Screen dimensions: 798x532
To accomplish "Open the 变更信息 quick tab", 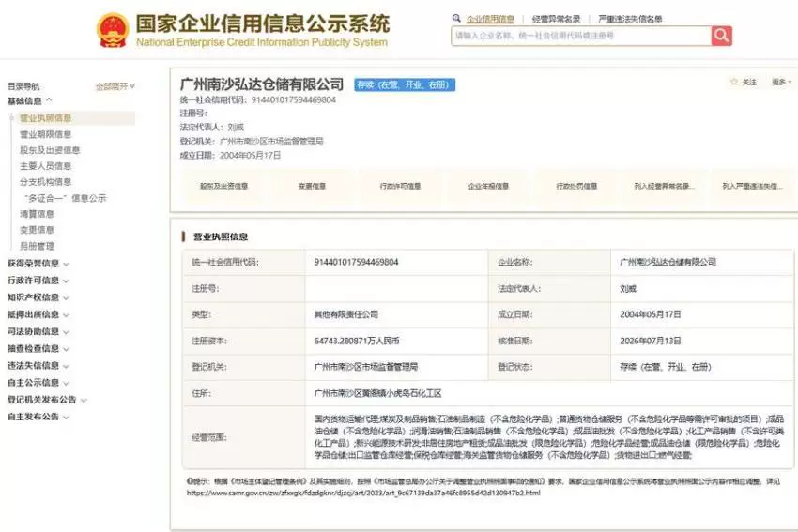I will click(312, 186).
